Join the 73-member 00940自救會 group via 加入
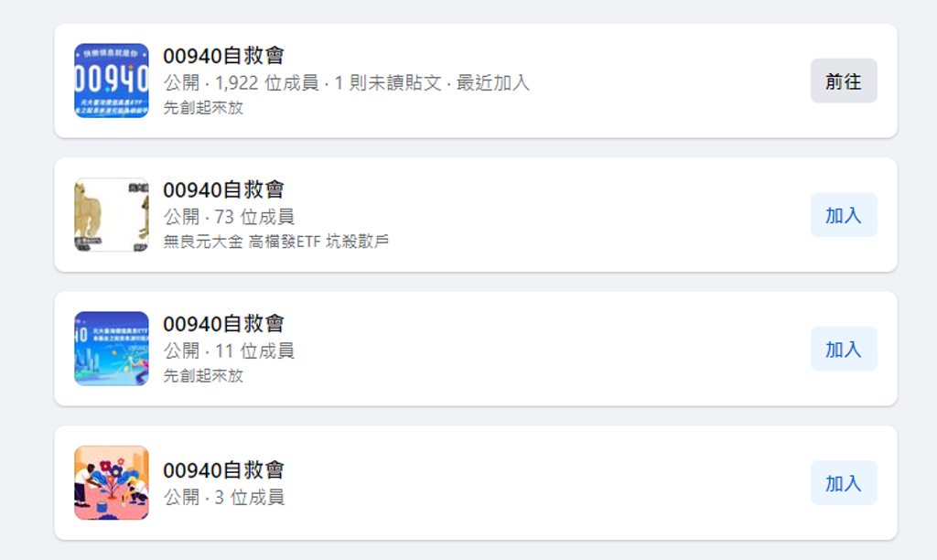This screenshot has height=560, width=937. tap(843, 214)
